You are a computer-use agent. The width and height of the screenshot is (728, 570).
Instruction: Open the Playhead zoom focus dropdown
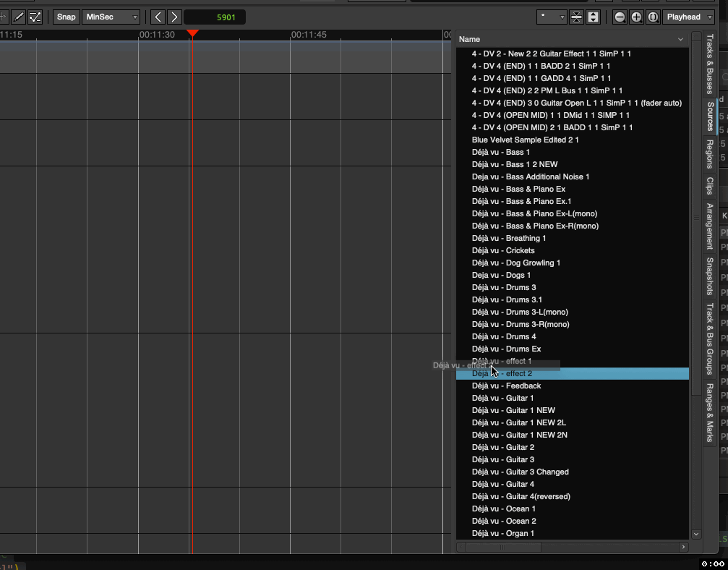(x=688, y=17)
